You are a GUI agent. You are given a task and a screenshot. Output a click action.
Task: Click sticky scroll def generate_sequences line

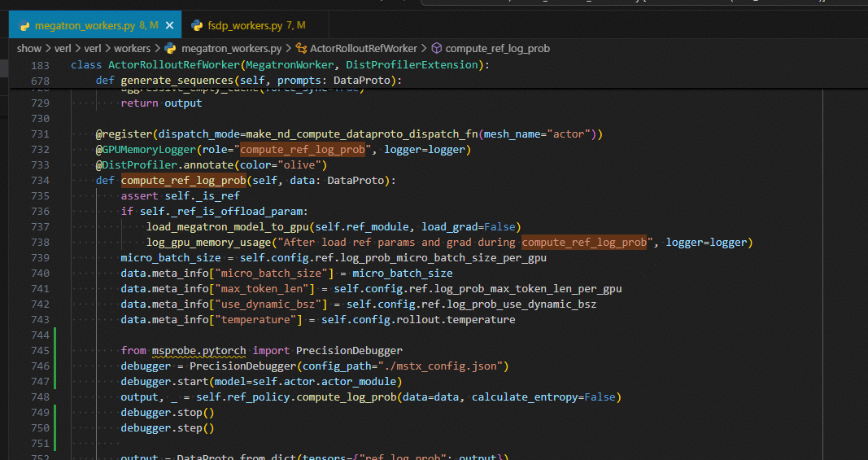tap(249, 81)
